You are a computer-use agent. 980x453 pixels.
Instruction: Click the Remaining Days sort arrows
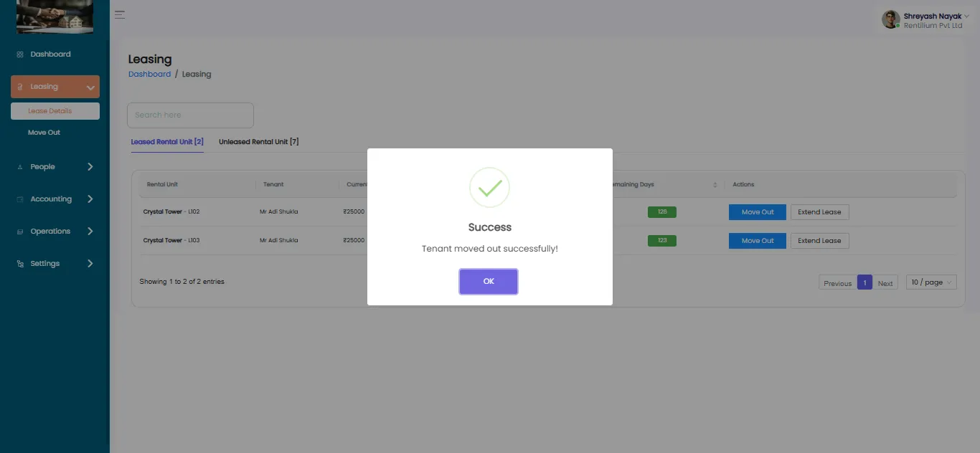715,185
